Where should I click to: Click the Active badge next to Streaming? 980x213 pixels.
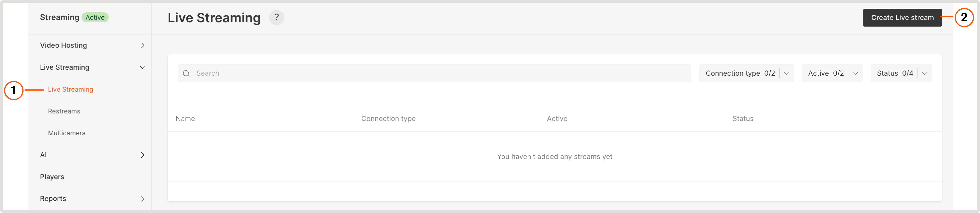(95, 17)
